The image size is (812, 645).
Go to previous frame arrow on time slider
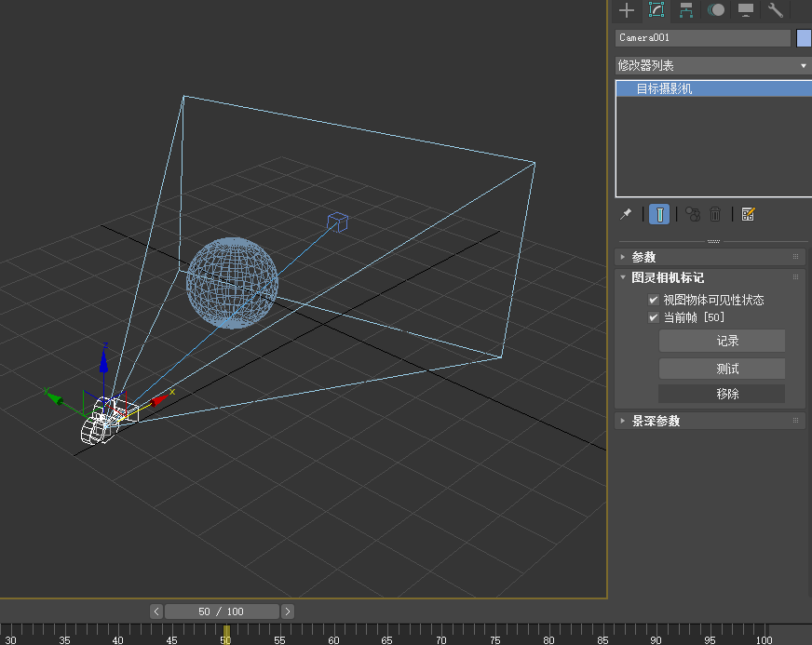coord(156,611)
